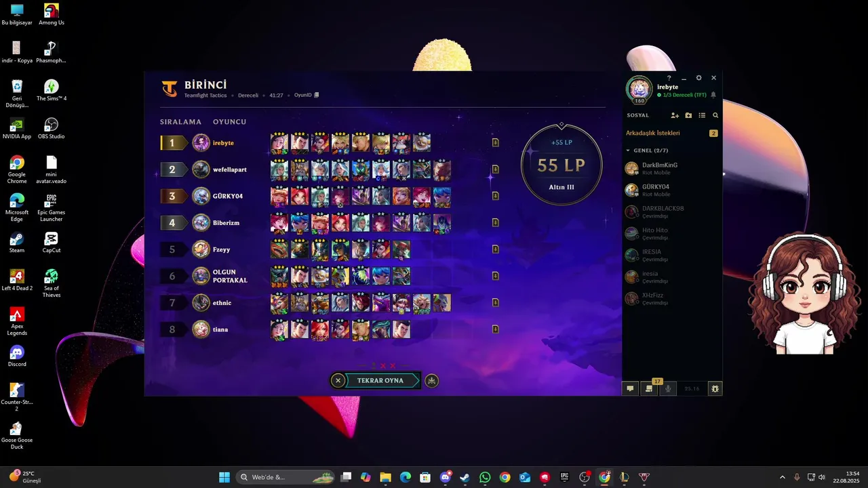Image resolution: width=868 pixels, height=488 pixels.
Task: Open missions icon with 17 badge
Action: coord(650,388)
